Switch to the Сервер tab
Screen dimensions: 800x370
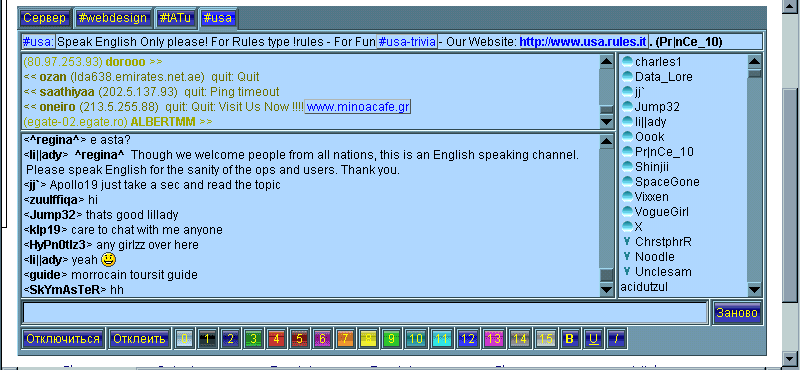pos(44,18)
